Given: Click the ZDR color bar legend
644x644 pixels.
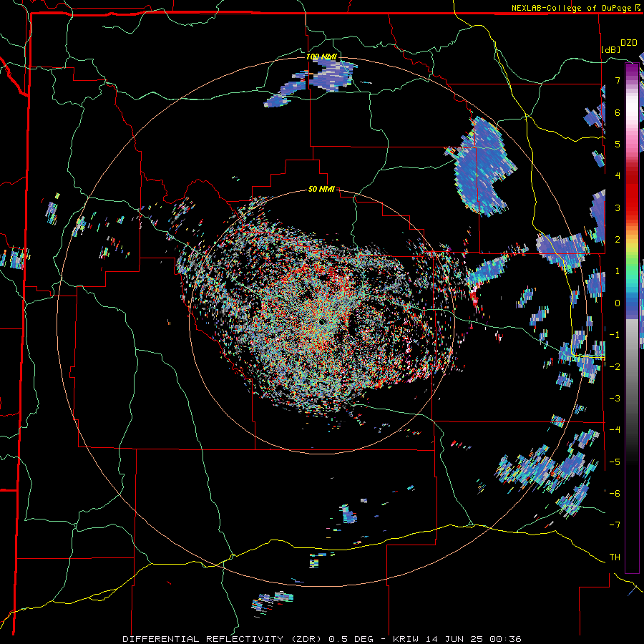Looking at the screenshot, I should (x=632, y=318).
